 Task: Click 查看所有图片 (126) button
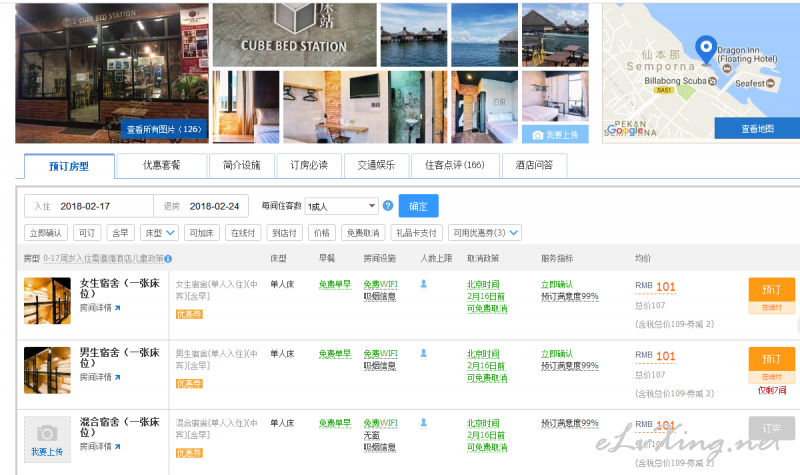(164, 129)
